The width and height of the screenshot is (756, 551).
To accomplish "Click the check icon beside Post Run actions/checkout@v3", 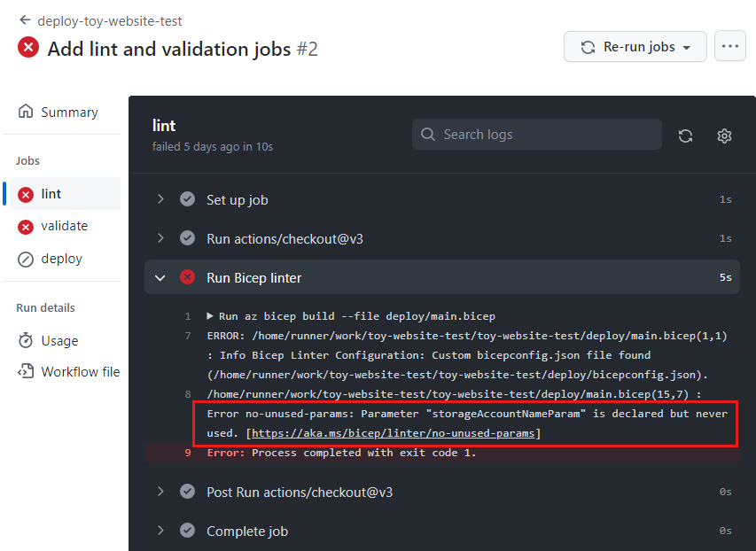I will coord(187,492).
